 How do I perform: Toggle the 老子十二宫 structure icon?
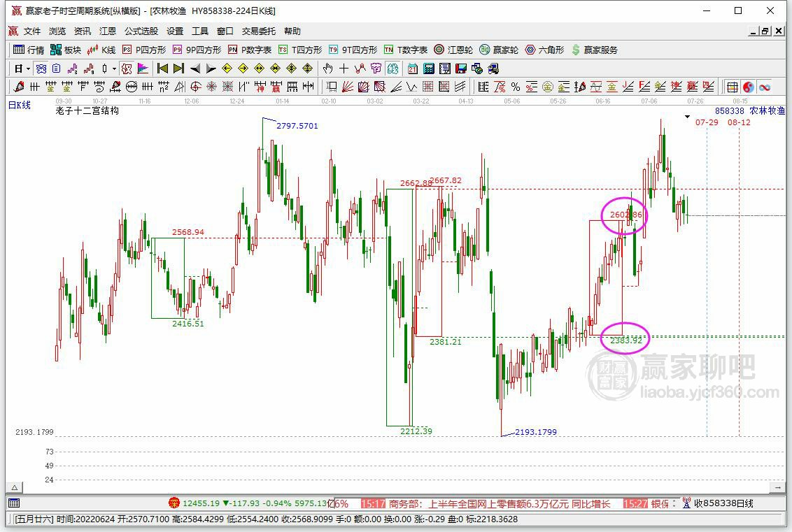click(x=127, y=69)
